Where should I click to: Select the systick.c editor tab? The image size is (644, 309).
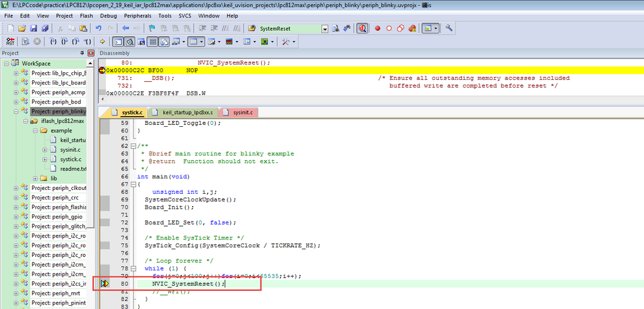coord(128,113)
